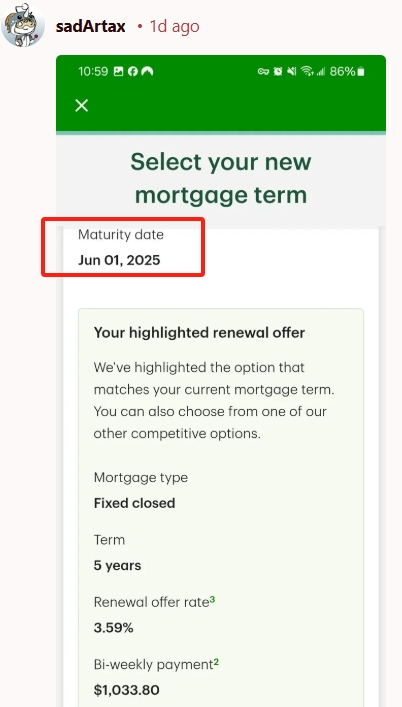
Task: Click the '5 years' term value
Action: click(117, 565)
